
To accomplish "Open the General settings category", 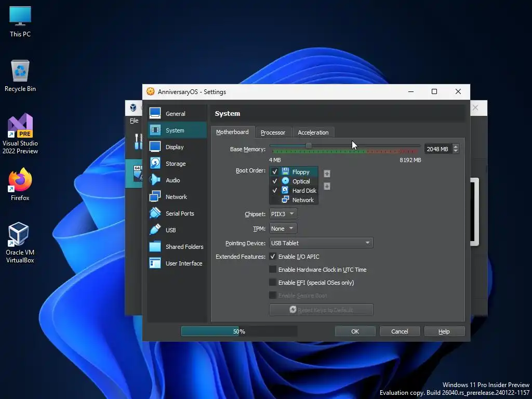I will coord(177,114).
